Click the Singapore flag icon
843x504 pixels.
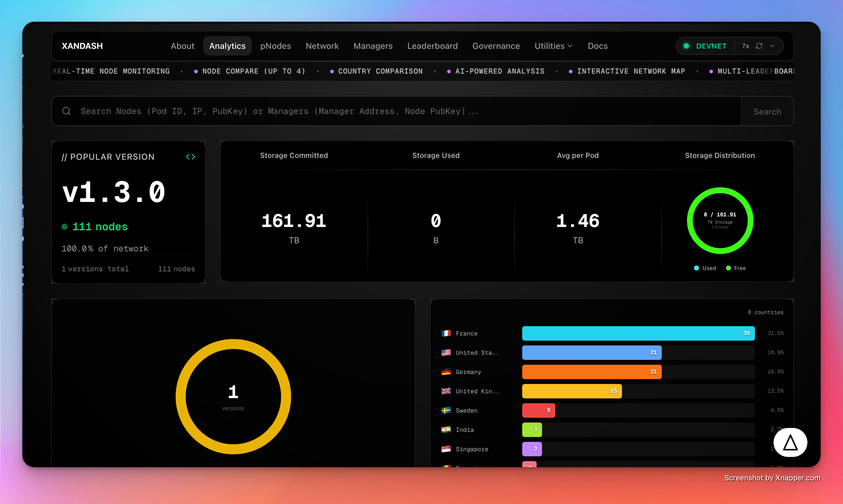[x=446, y=449]
